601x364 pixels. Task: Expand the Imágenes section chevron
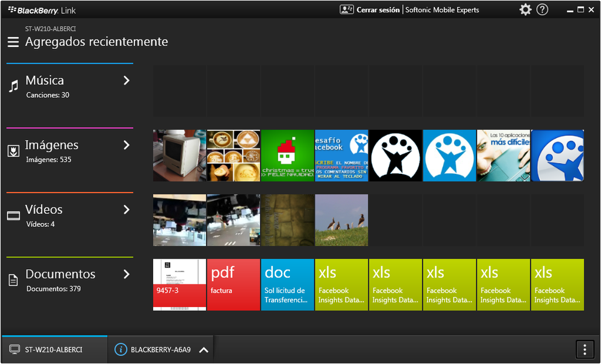click(127, 145)
